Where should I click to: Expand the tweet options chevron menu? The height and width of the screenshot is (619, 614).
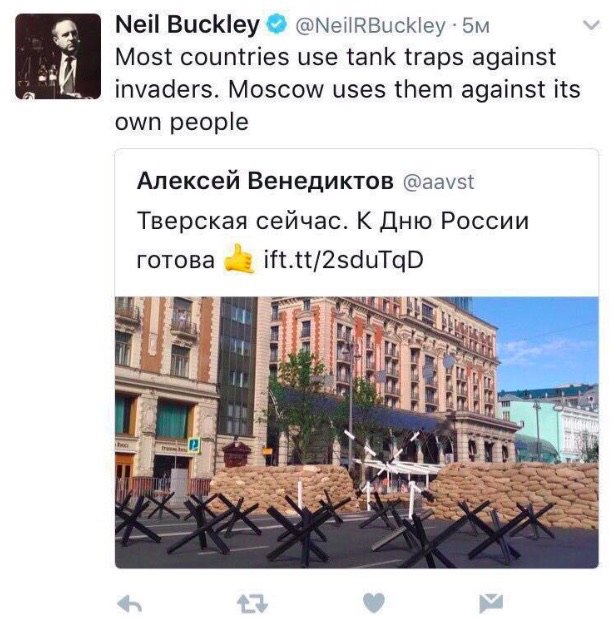point(591,25)
